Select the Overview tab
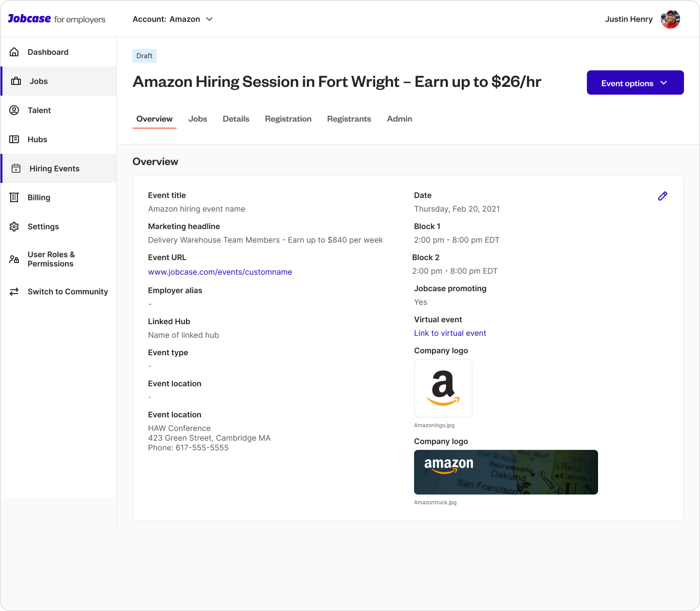 154,119
